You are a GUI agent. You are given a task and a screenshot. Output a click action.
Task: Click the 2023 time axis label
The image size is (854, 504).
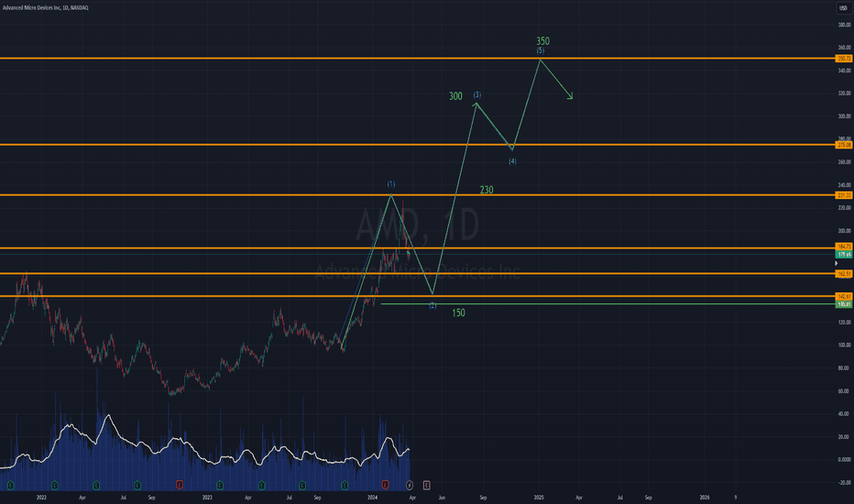[207, 498]
